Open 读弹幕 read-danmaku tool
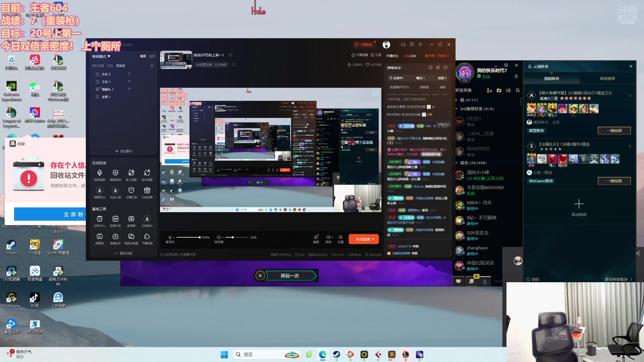 point(131,221)
